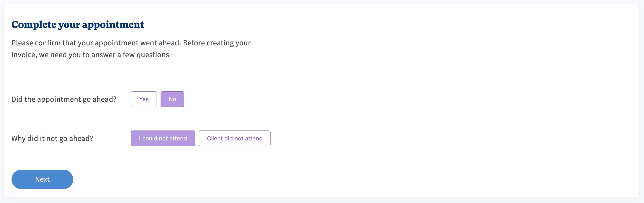Click the 'Did the appointment go ahead?' label
Image resolution: width=644 pixels, height=203 pixels.
pyautogui.click(x=64, y=99)
